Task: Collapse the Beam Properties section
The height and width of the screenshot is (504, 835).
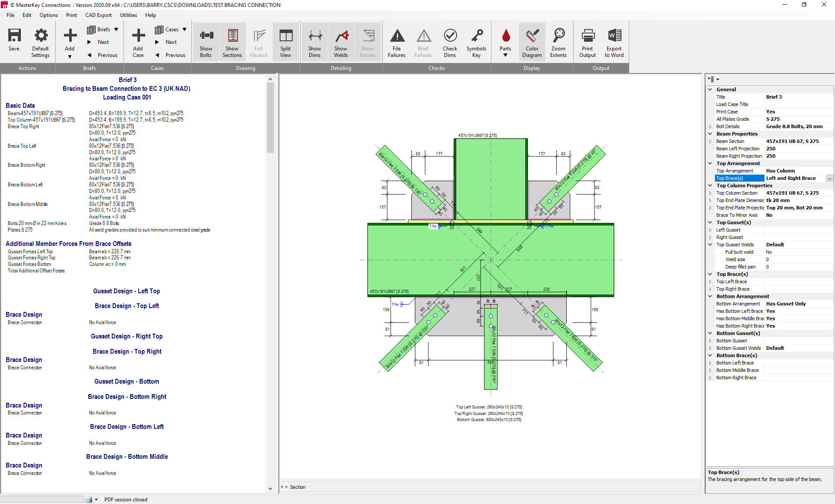Action: point(710,134)
